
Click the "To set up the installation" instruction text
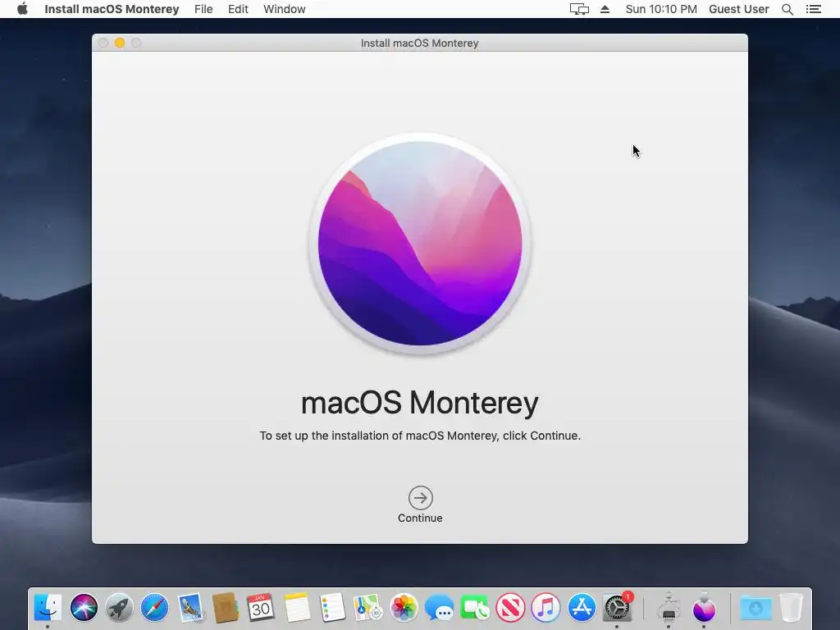click(420, 436)
